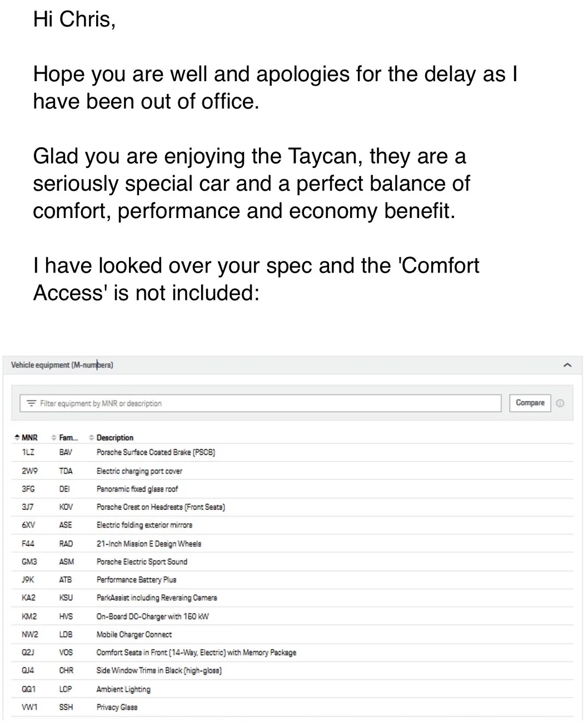Click the Fam column sort arrow icon
This screenshot has width=588, height=723.
point(54,438)
